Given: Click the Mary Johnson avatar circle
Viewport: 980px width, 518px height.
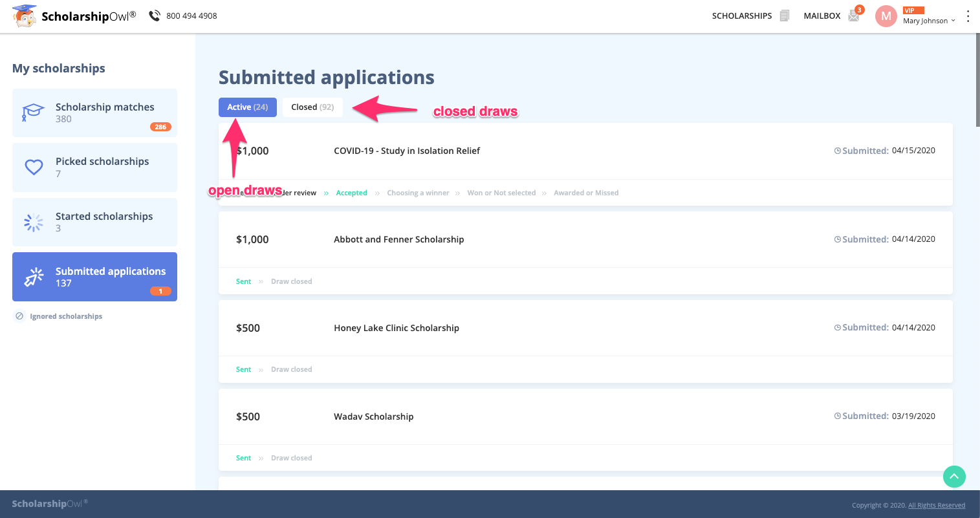Looking at the screenshot, I should tap(886, 16).
